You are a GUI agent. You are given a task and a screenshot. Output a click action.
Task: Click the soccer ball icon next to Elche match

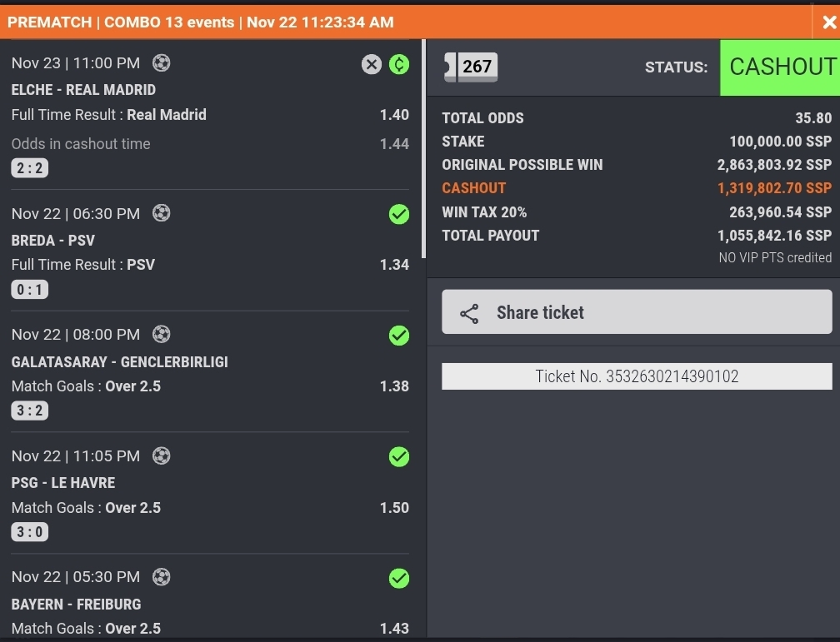pyautogui.click(x=162, y=62)
